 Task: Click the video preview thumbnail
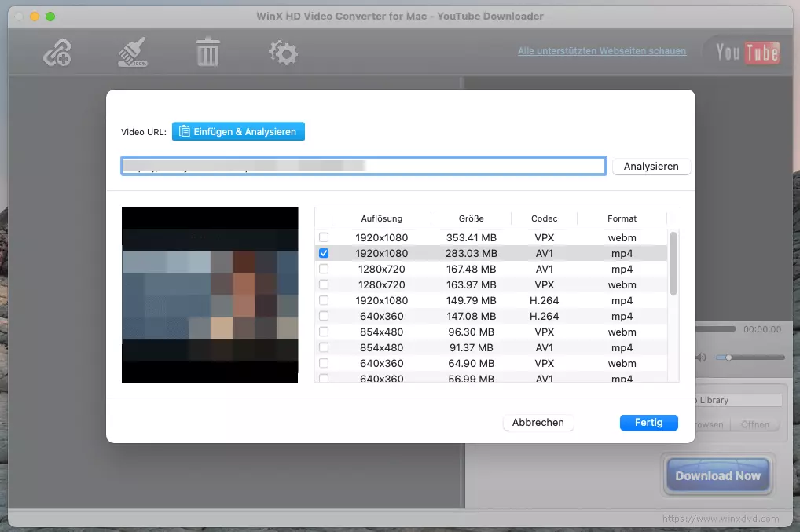click(210, 295)
